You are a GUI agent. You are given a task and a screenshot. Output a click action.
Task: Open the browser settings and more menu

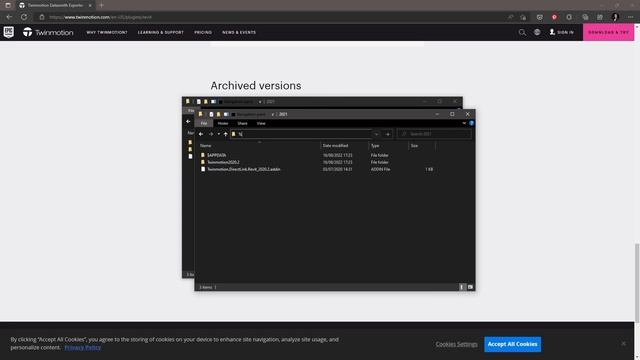631,17
